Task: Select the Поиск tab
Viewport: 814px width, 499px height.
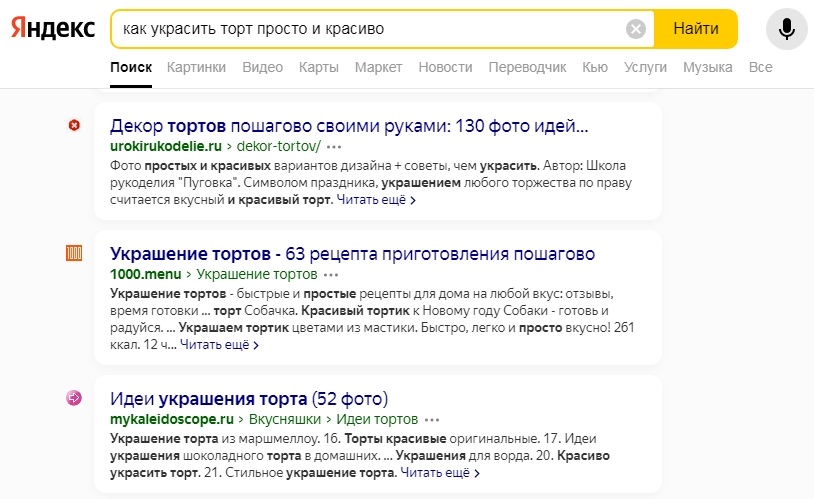Action: (131, 68)
